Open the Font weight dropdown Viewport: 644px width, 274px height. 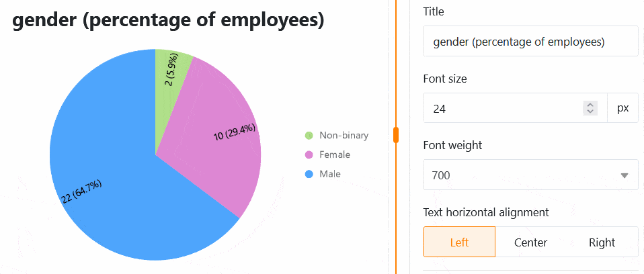pyautogui.click(x=530, y=175)
